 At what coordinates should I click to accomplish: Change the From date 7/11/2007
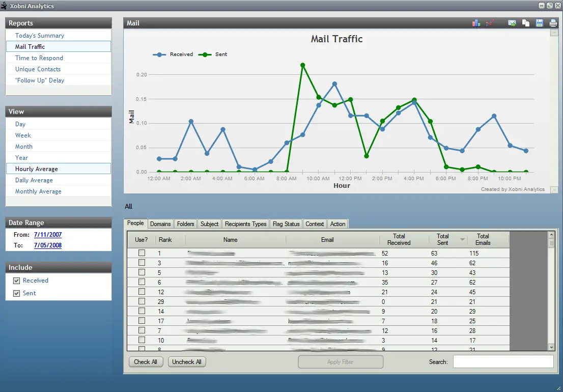click(48, 235)
